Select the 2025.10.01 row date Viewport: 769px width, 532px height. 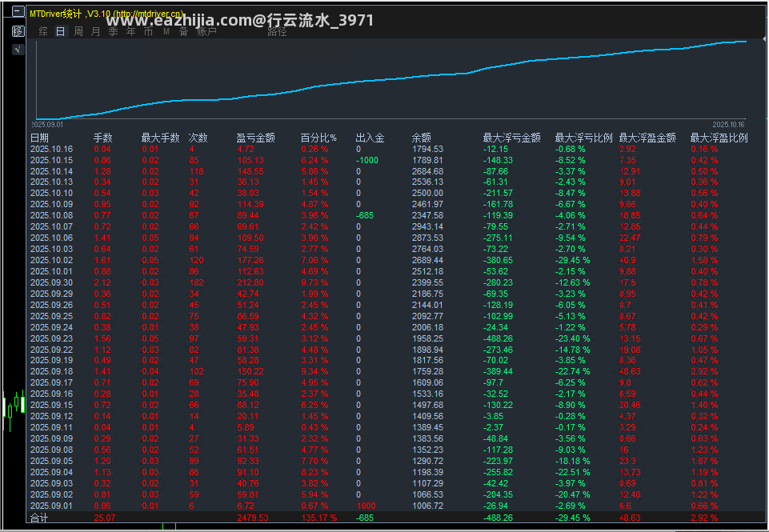[51, 272]
